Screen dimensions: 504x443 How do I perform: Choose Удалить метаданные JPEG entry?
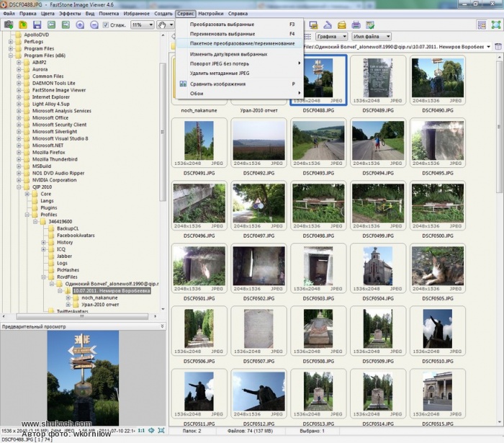240,73
